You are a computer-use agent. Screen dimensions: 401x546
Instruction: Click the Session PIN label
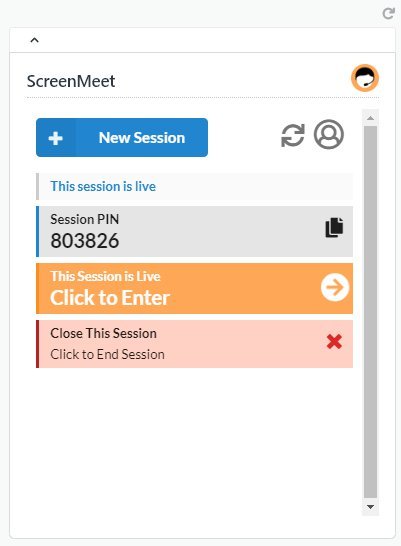pos(85,219)
